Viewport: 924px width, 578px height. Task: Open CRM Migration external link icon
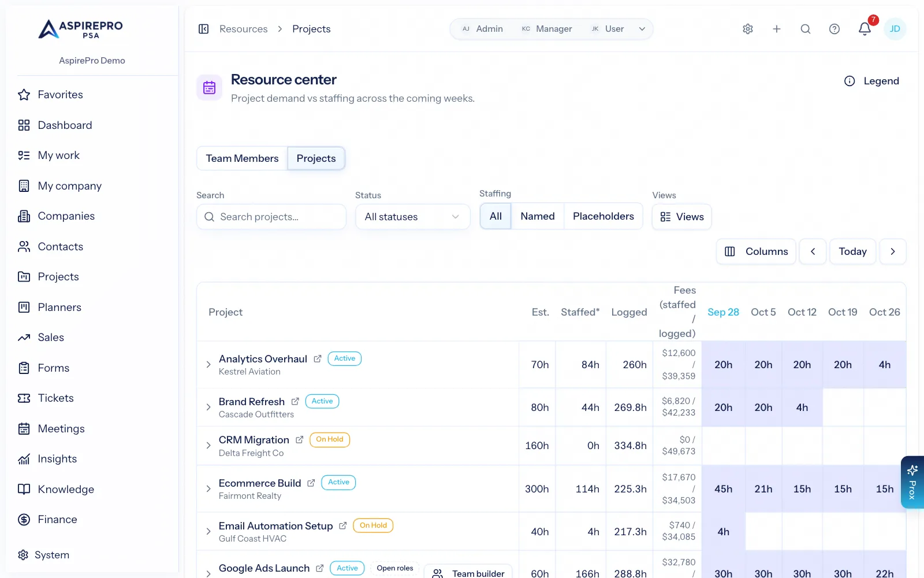click(299, 440)
